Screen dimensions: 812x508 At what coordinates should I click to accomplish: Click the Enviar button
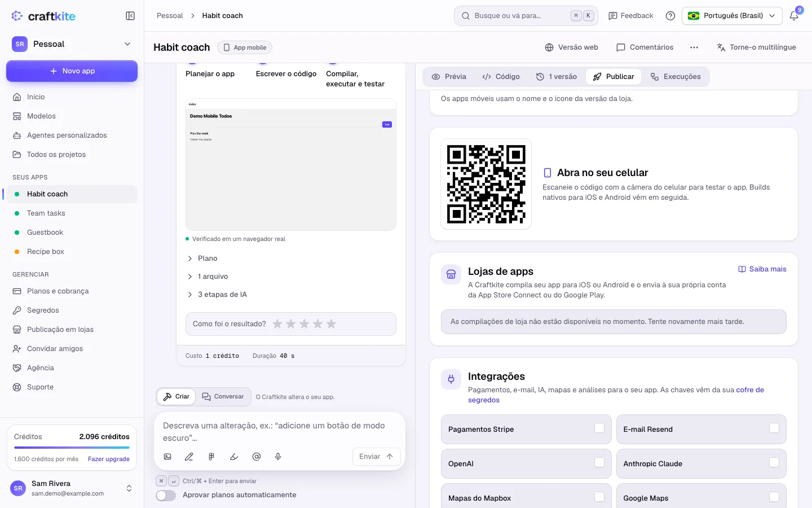point(376,457)
